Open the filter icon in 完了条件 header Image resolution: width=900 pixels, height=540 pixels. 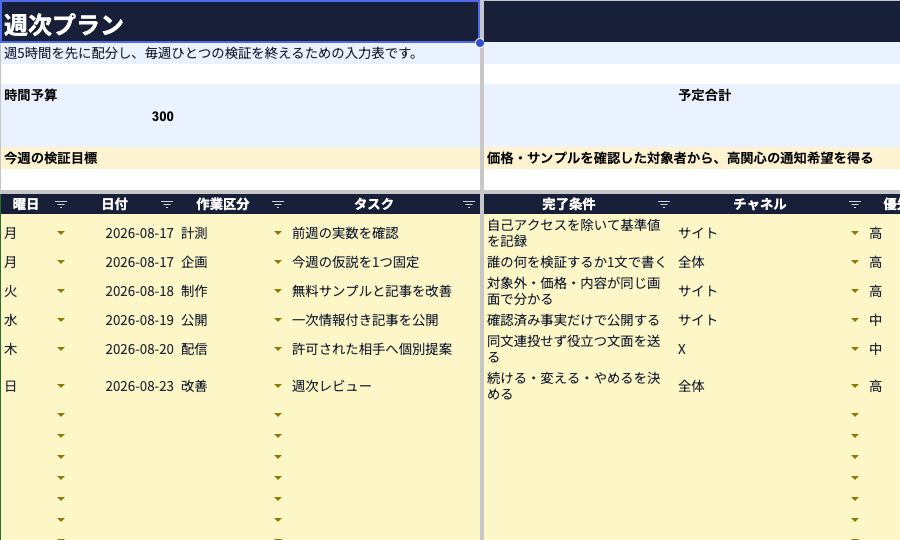[664, 204]
